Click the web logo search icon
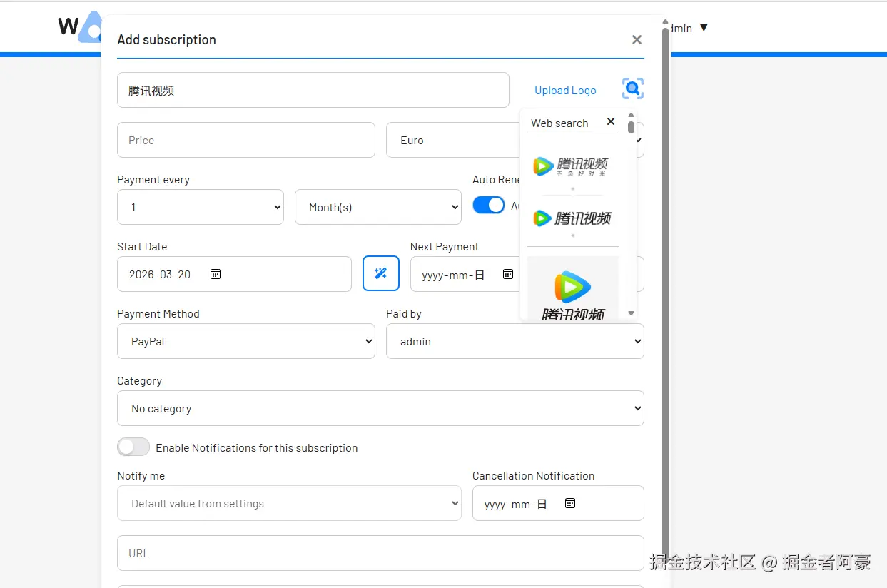 [x=633, y=89]
